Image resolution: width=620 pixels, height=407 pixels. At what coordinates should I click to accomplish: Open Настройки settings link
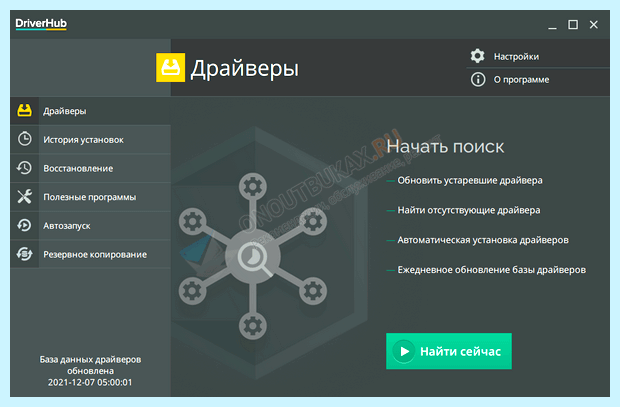coord(516,57)
